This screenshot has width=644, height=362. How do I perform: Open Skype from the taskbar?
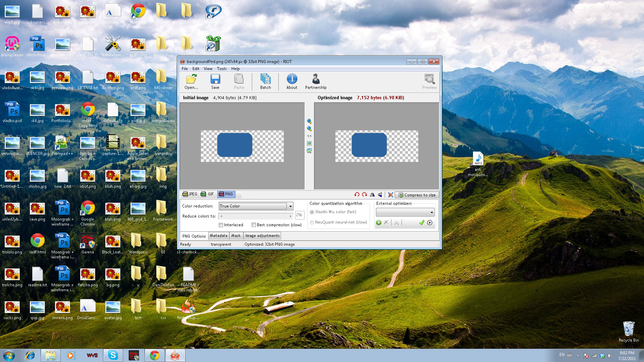coord(113,355)
